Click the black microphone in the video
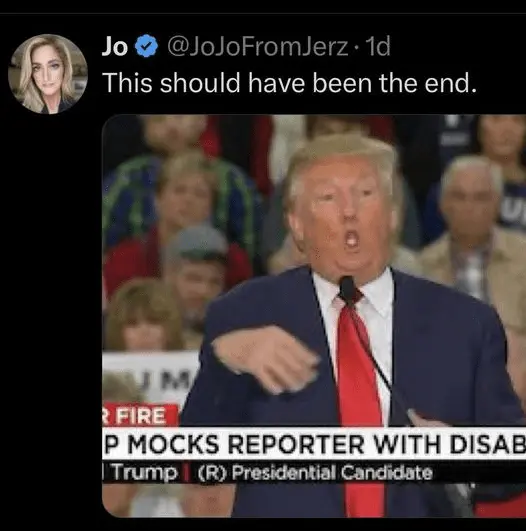The width and height of the screenshot is (526, 531). click(x=346, y=287)
